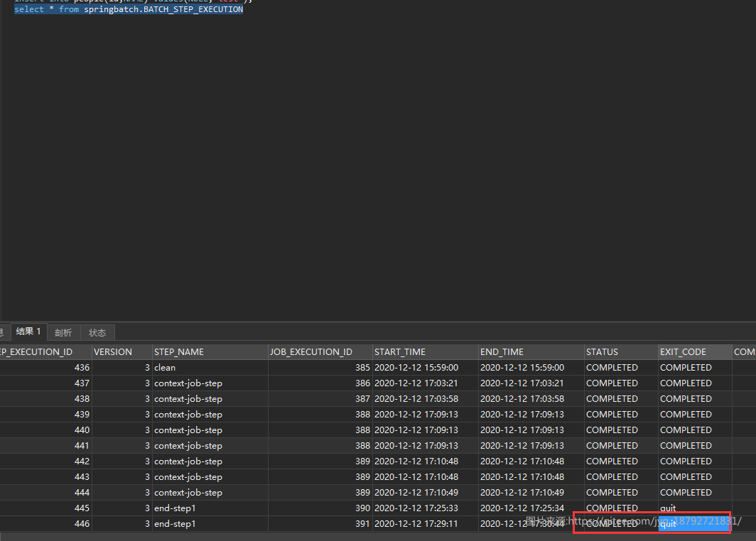Viewport: 756px width, 541px height.
Task: Select job execution ID cell 387
Action: click(x=320, y=399)
